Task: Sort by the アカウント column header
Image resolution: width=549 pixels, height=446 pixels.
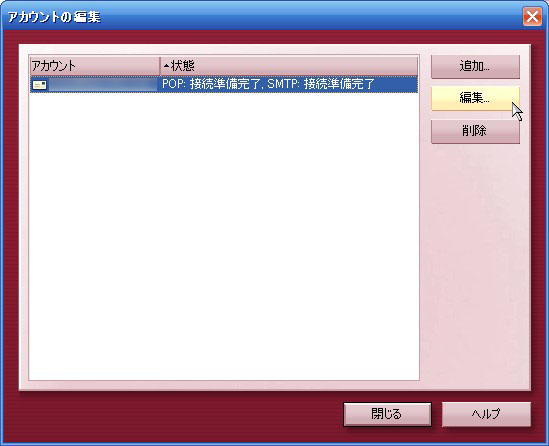Action: pyautogui.click(x=95, y=65)
